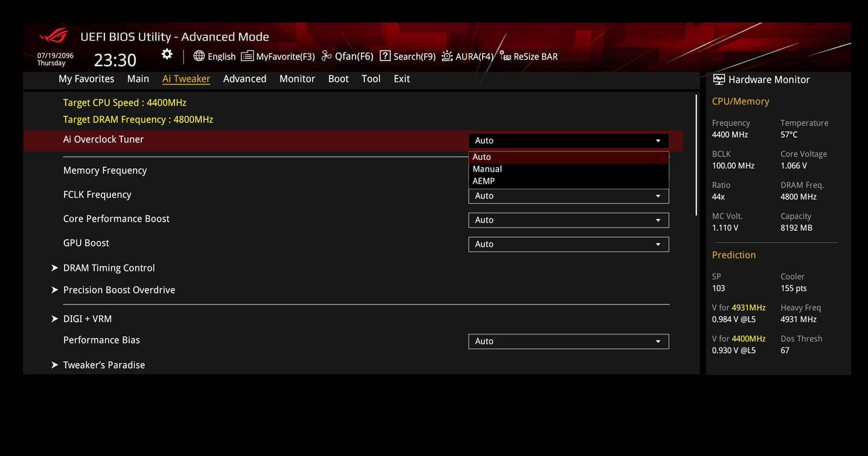Open the FCLK Frequency dropdown
868x456 pixels.
point(568,196)
